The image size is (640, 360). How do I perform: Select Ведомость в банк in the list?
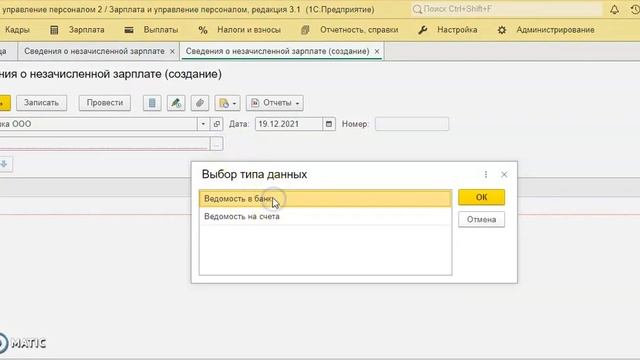pos(325,199)
